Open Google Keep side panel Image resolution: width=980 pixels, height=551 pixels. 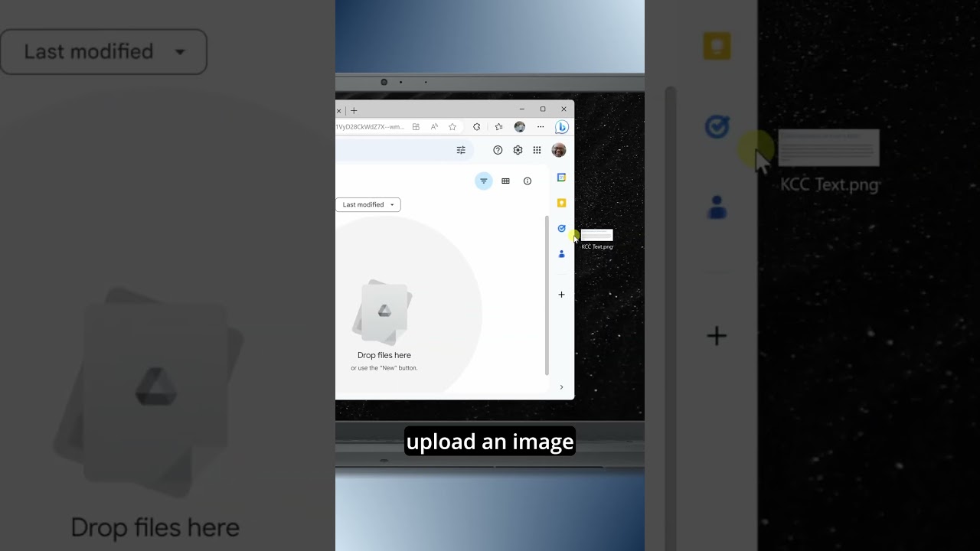[561, 203]
